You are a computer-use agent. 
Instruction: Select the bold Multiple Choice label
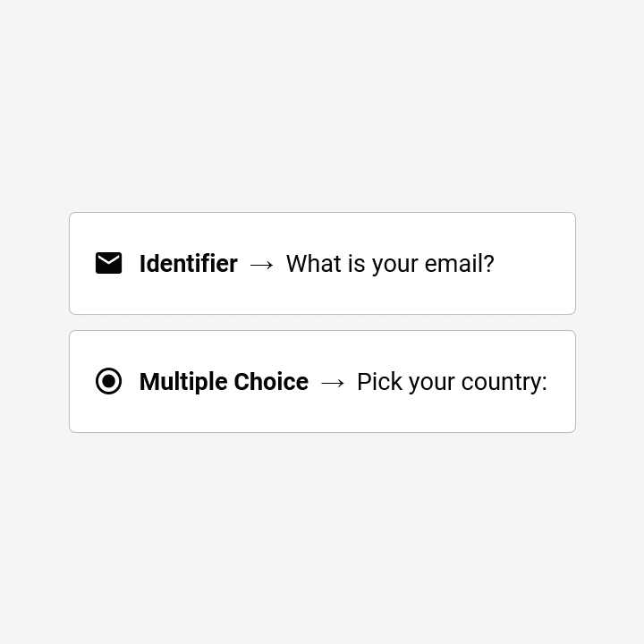[224, 382]
